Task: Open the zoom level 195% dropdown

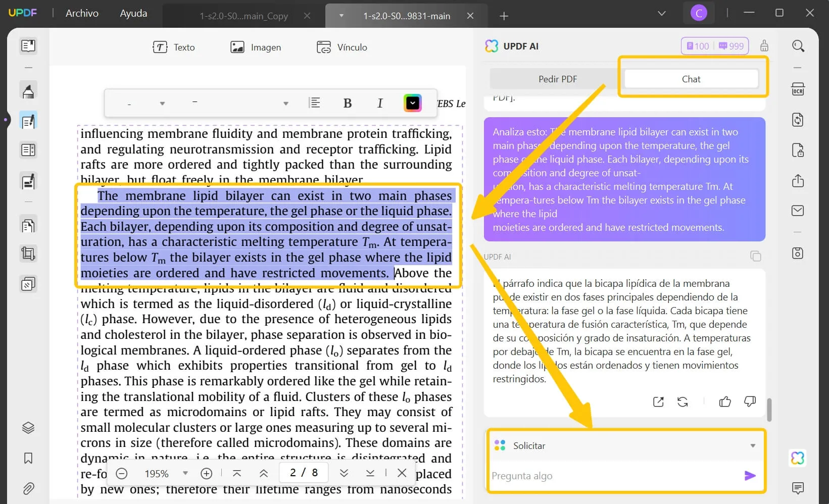Action: tap(185, 473)
